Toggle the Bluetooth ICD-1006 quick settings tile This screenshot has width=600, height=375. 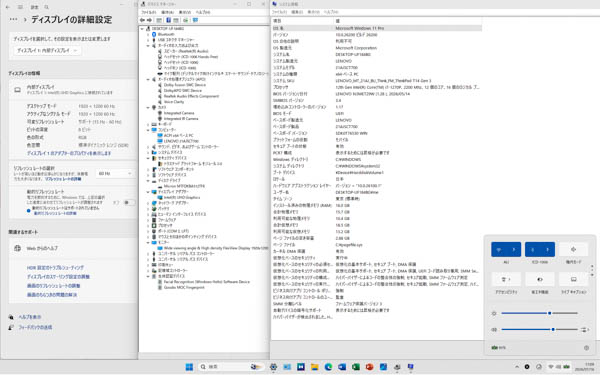[532, 249]
